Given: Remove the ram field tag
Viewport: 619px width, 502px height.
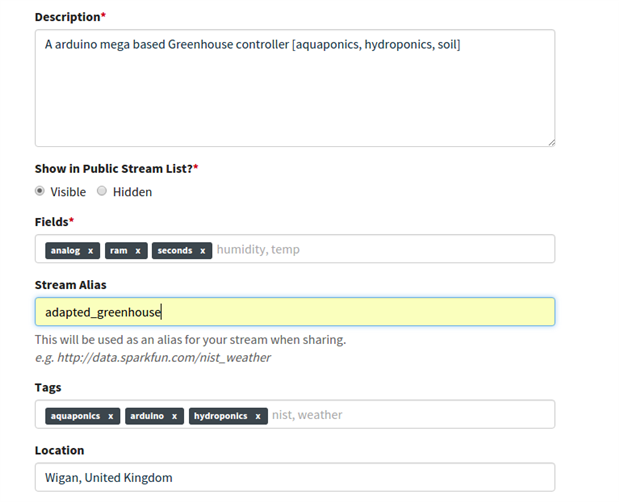Looking at the screenshot, I should [138, 251].
